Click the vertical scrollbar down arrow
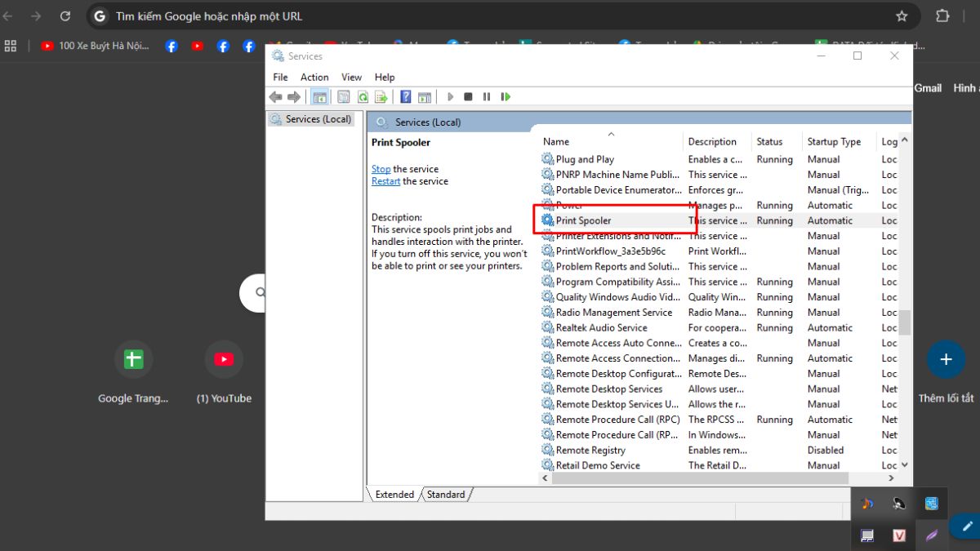This screenshot has width=980, height=551. click(x=905, y=464)
